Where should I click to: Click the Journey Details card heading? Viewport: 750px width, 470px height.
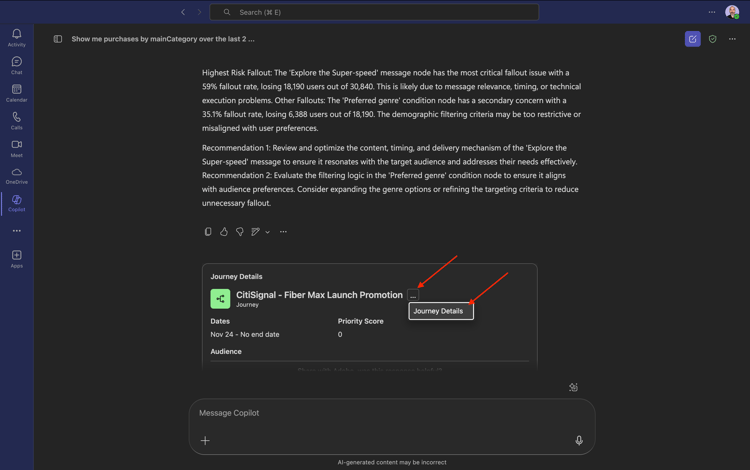pyautogui.click(x=236, y=276)
